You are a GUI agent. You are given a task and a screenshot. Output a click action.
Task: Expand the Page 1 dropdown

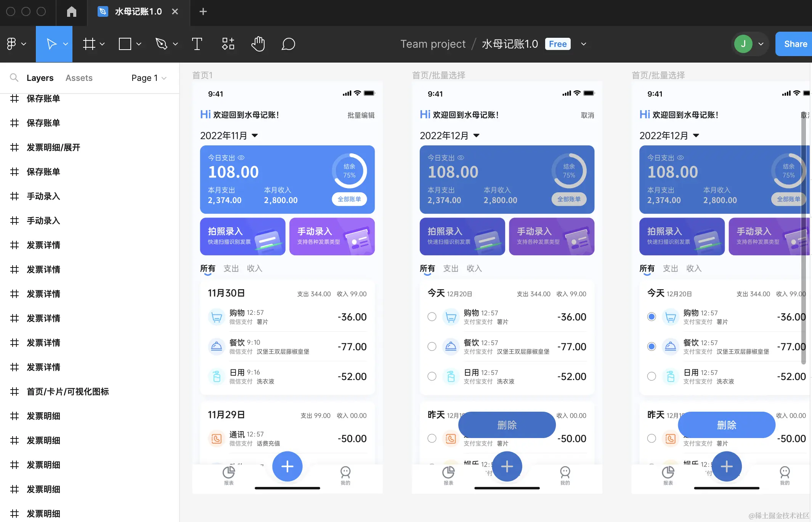click(149, 78)
